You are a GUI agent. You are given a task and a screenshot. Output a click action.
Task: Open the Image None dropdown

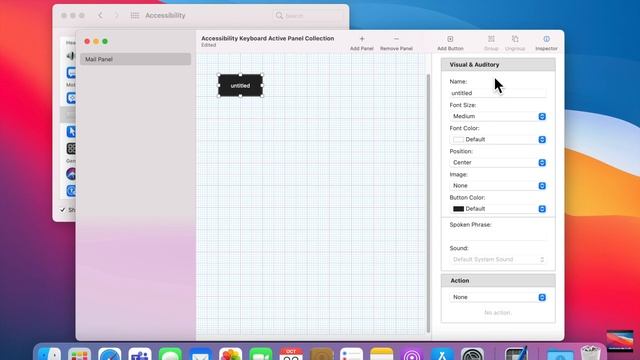click(x=498, y=186)
